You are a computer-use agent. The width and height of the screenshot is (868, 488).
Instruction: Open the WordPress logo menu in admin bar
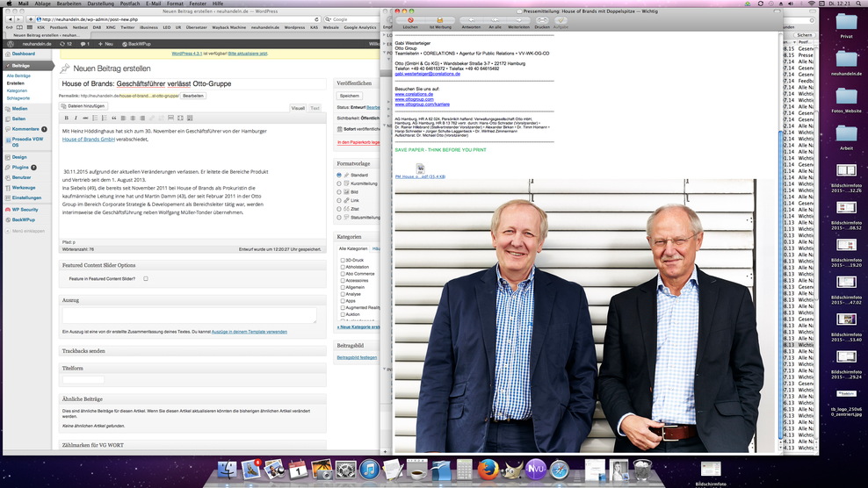11,44
